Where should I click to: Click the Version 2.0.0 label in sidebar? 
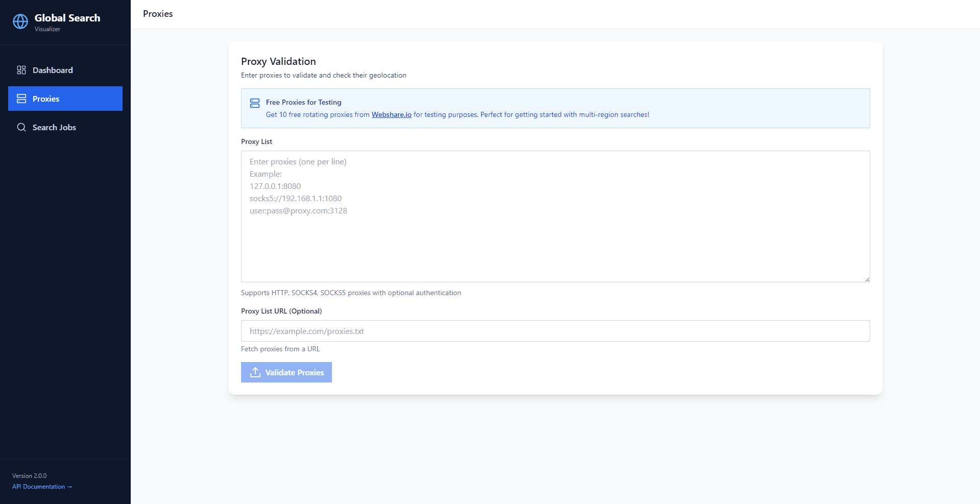coord(29,475)
